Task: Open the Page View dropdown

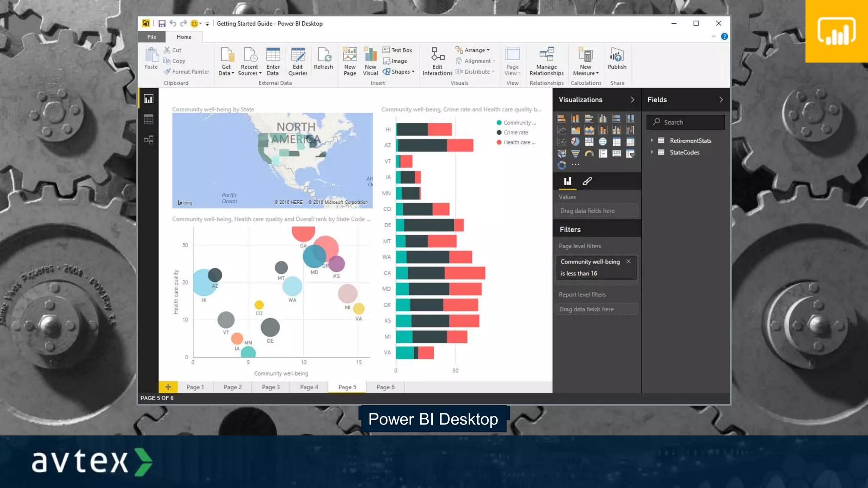Action: tap(512, 61)
